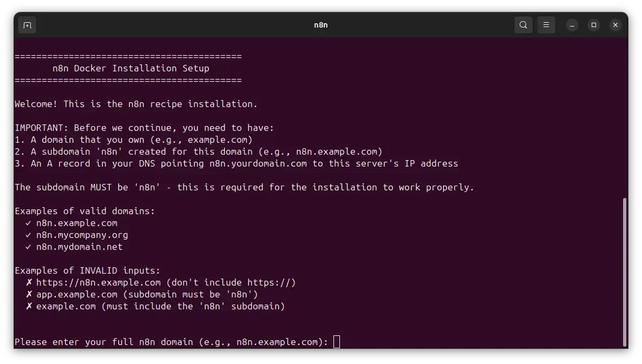The height and width of the screenshot is (364, 642).
Task: Close the n8n terminal window
Action: [615, 25]
